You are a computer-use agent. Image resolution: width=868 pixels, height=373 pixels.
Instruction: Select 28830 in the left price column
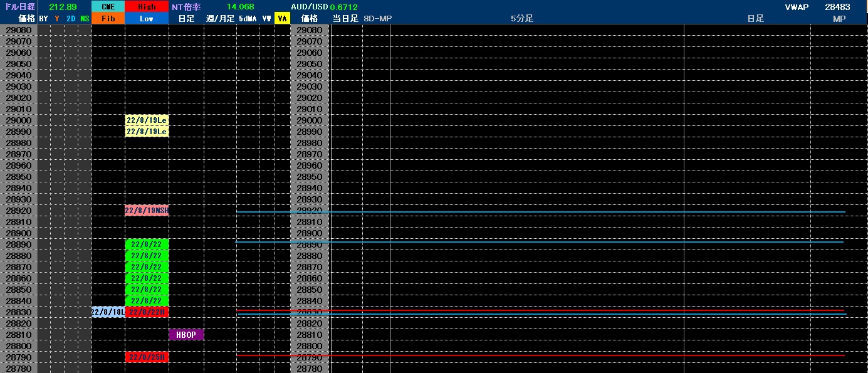[x=19, y=312]
